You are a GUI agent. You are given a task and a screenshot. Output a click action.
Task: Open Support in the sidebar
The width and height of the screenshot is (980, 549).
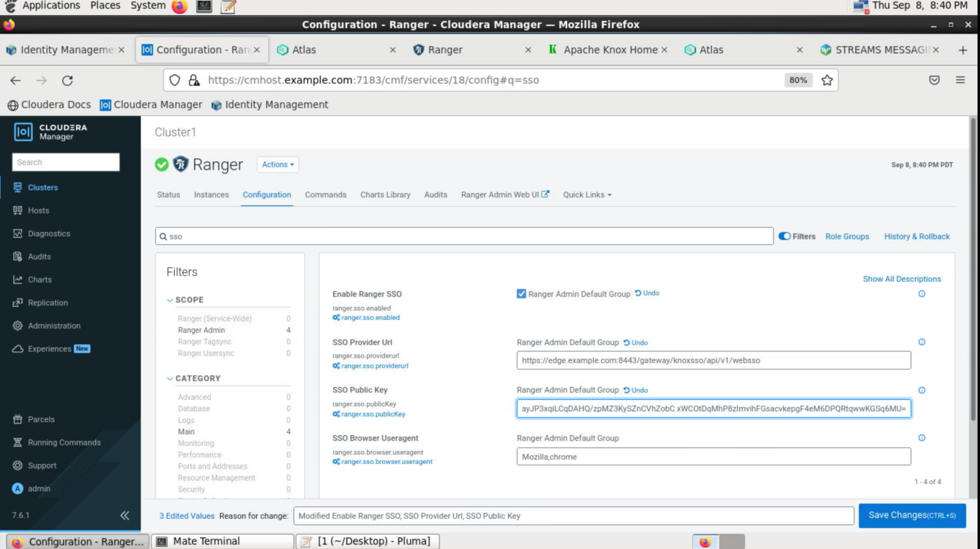pos(34,465)
